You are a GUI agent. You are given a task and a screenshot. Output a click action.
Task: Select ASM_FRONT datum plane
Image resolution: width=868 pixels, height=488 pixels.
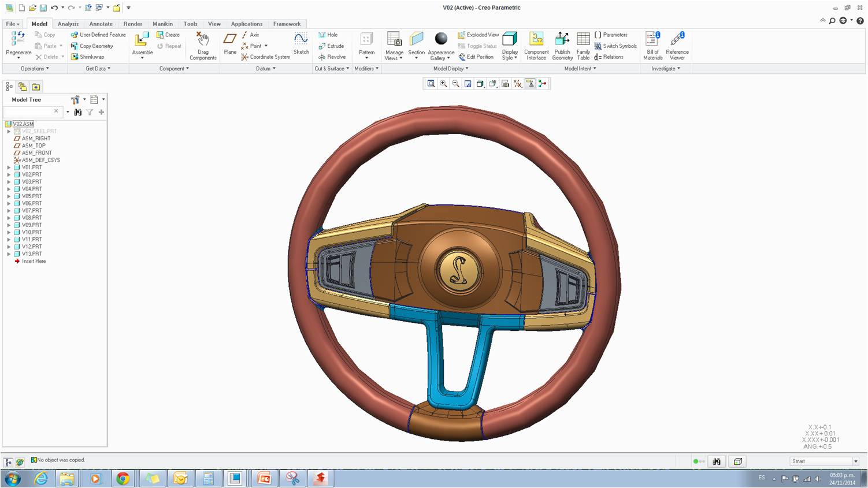point(36,153)
